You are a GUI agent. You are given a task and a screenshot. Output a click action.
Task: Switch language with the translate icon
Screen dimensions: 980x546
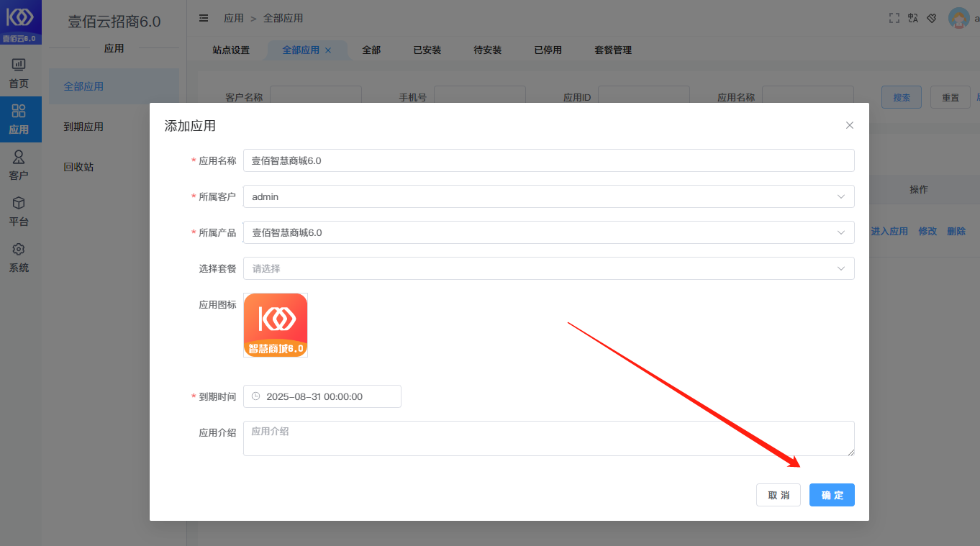pos(913,18)
